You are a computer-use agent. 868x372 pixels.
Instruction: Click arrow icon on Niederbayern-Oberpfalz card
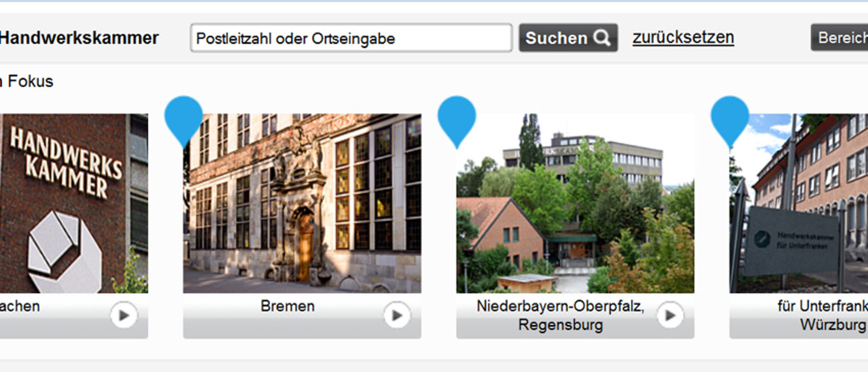[670, 315]
